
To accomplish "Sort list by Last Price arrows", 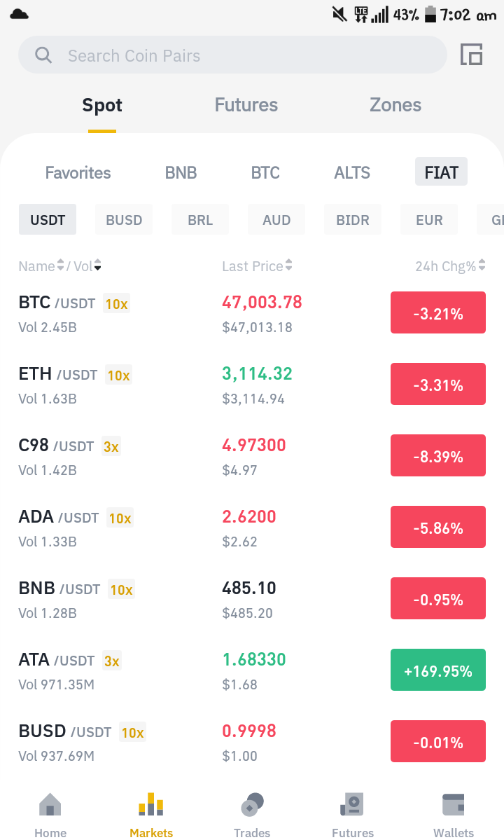I will click(x=289, y=266).
